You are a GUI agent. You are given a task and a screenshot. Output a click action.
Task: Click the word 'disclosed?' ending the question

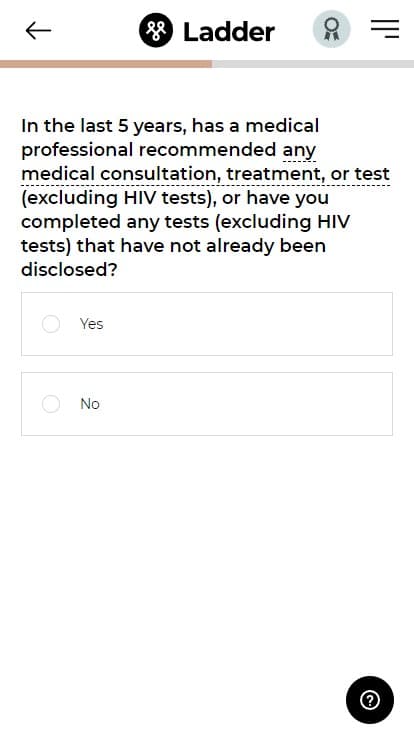[69, 269]
